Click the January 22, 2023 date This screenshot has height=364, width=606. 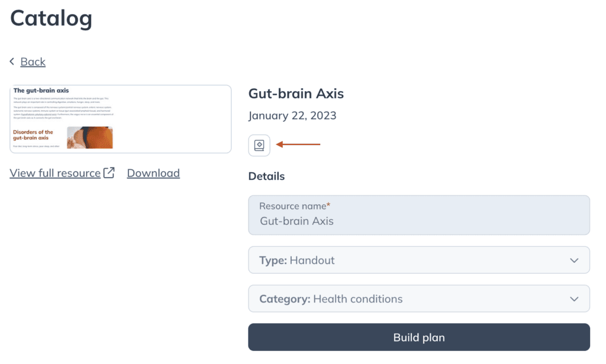click(292, 115)
